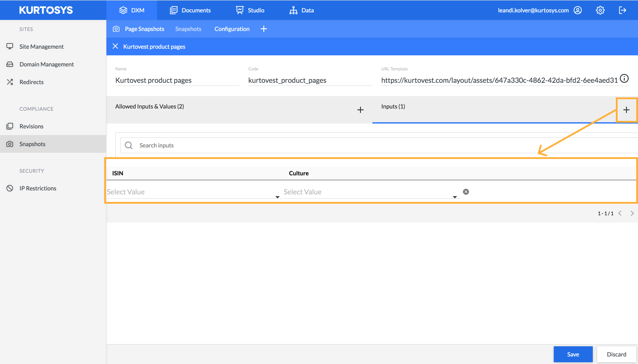Click the Site Management monitor icon
Screen dimensions: 638x364
pyautogui.click(x=10, y=46)
